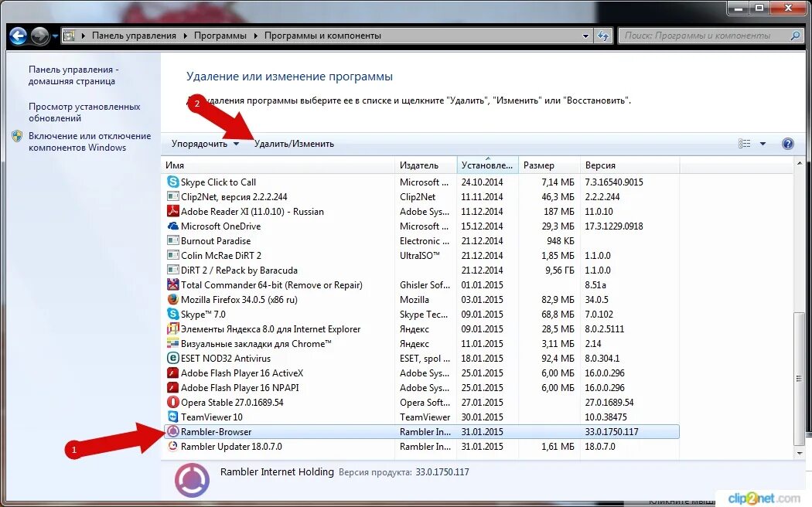812x507 pixels.
Task: Select the Adobe Reader XI icon
Action: click(173, 211)
